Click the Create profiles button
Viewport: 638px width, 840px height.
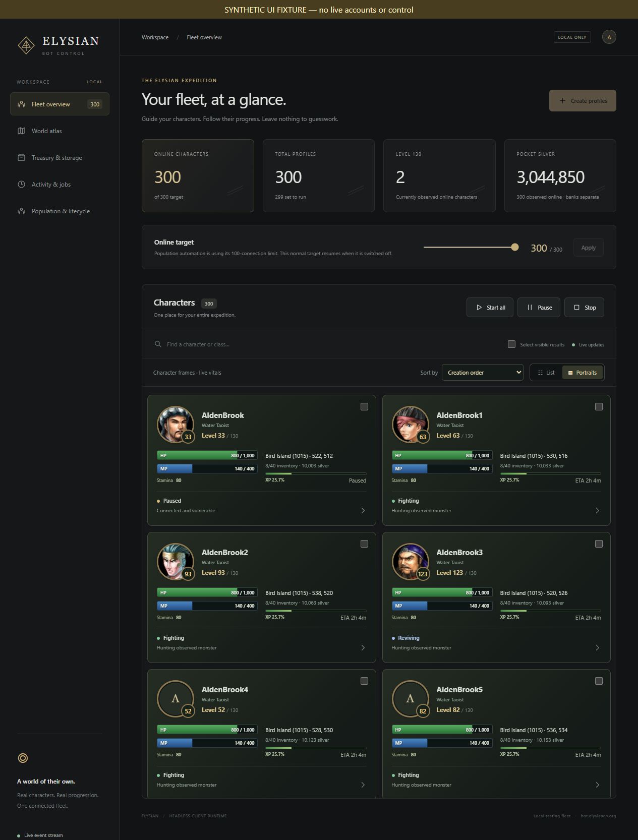click(x=583, y=101)
